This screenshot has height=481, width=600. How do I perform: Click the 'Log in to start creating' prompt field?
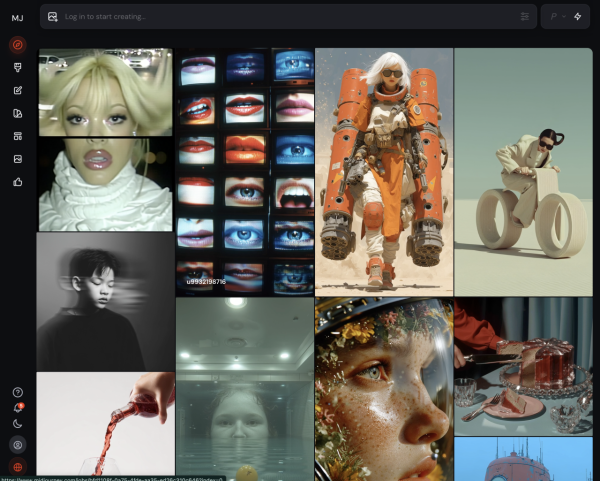click(280, 16)
